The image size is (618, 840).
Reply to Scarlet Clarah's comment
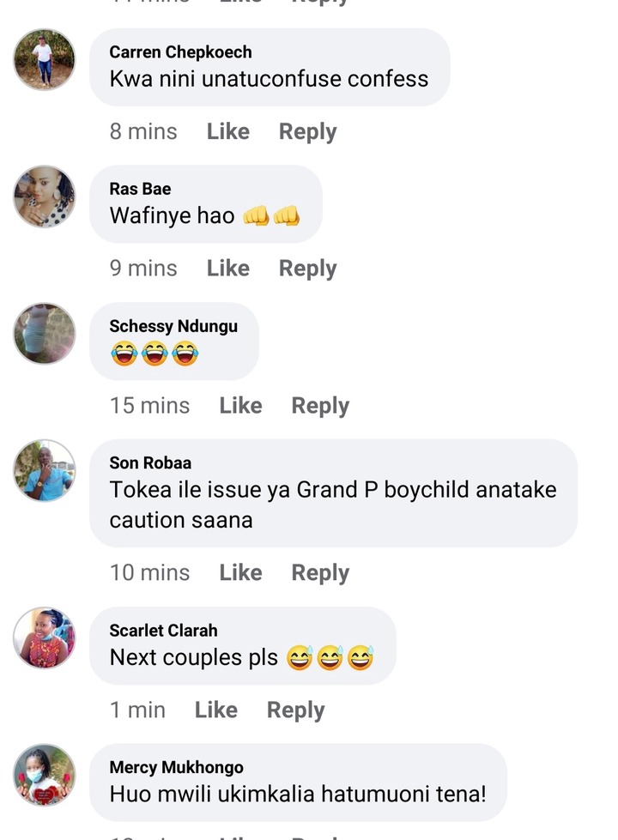[x=296, y=710]
